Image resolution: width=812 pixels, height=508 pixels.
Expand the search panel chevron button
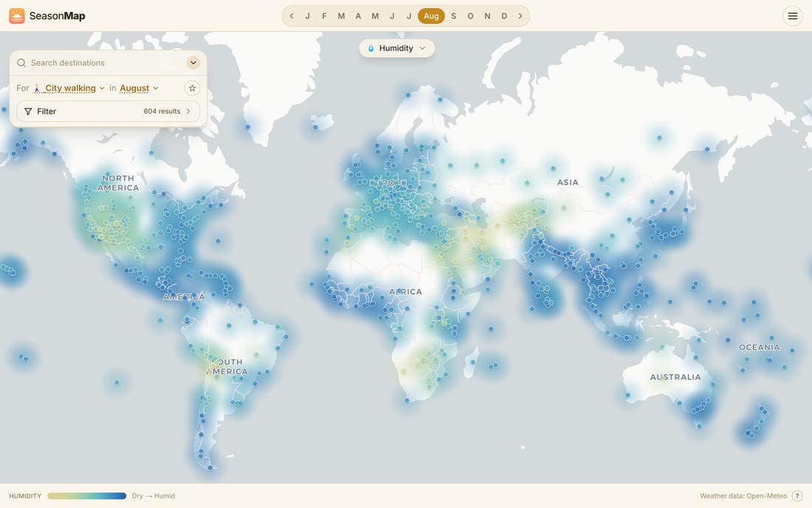193,63
